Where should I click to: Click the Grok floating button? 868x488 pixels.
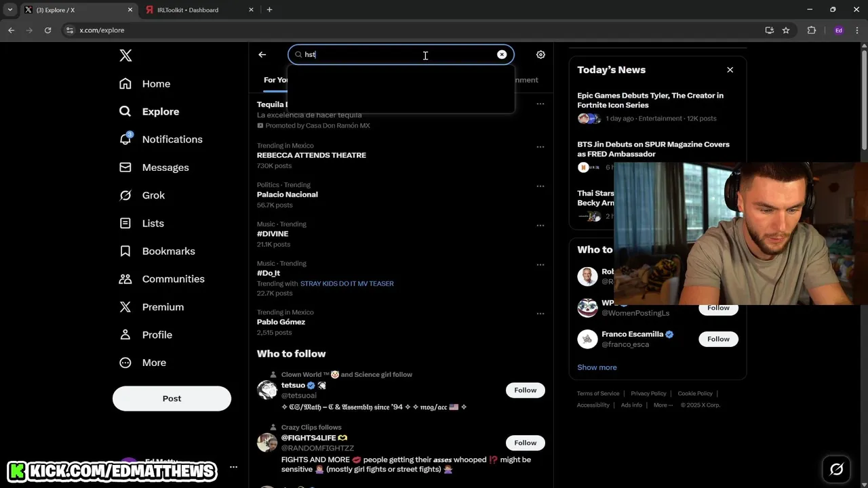pyautogui.click(x=836, y=469)
